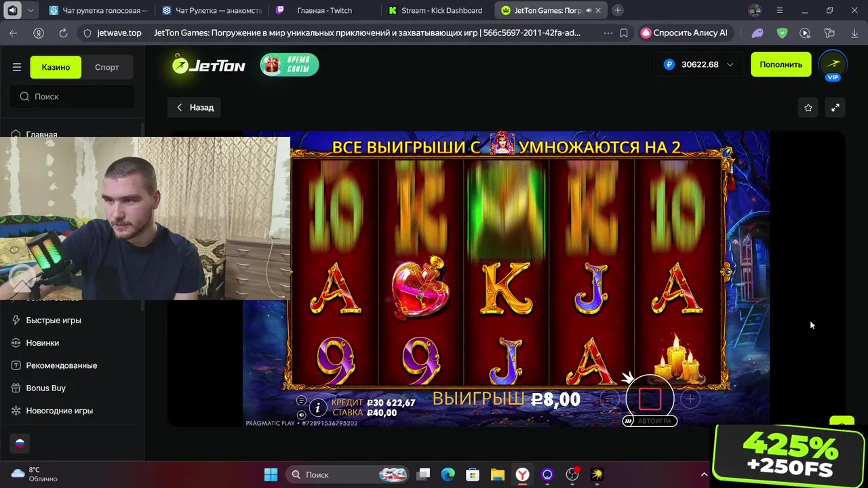The width and height of the screenshot is (868, 488).
Task: Open Task View on the taskbar
Action: (423, 474)
